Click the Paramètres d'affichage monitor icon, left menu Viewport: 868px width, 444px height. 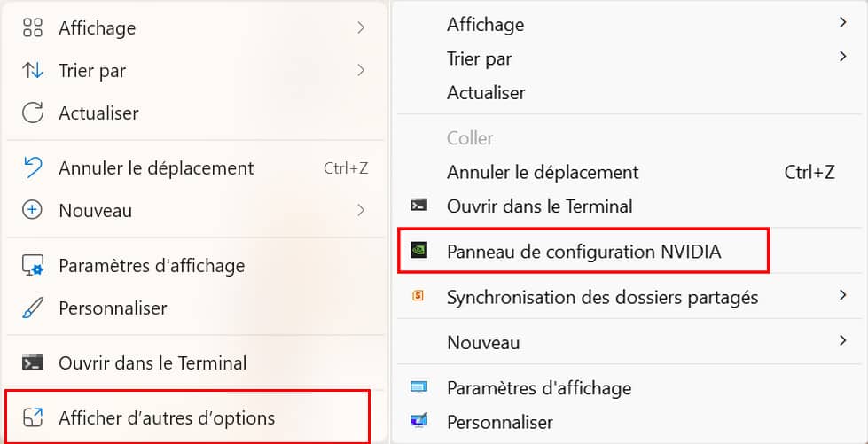[33, 265]
